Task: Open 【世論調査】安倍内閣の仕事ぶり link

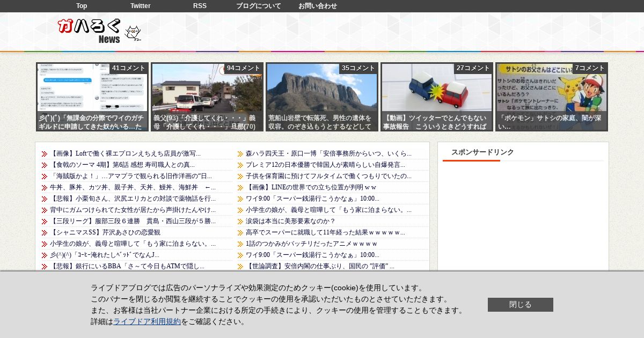Action: tap(320, 266)
